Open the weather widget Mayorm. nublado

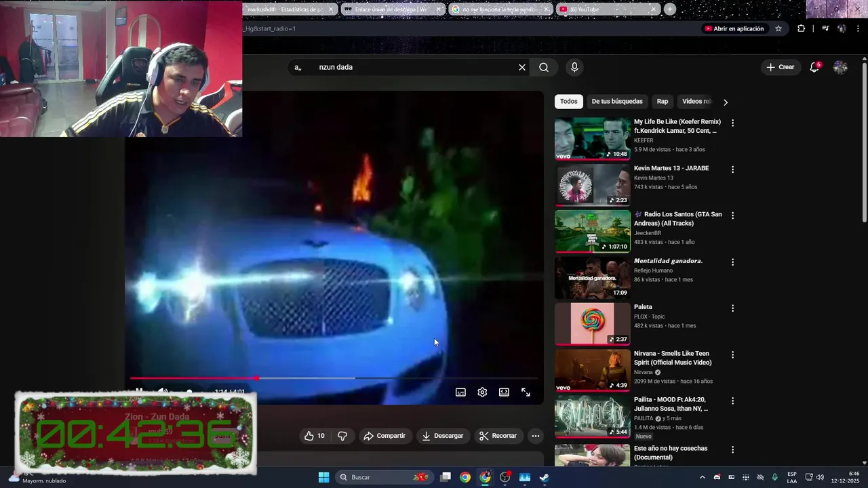(x=37, y=477)
